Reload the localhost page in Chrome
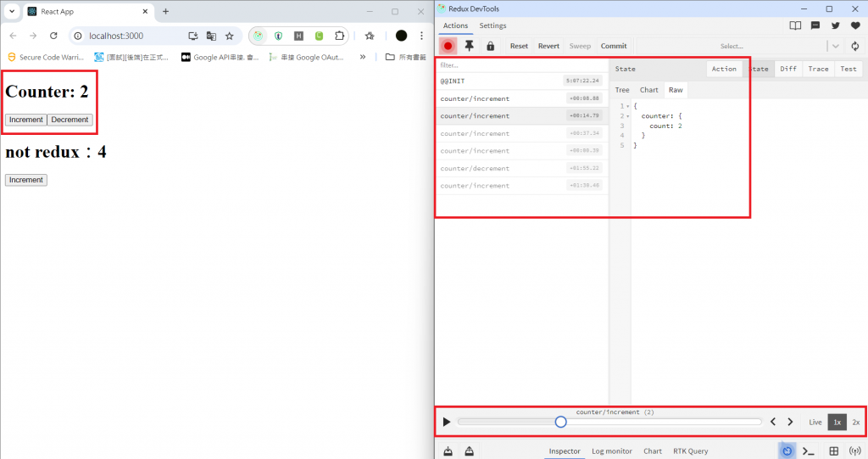Image resolution: width=868 pixels, height=459 pixels. (53, 36)
